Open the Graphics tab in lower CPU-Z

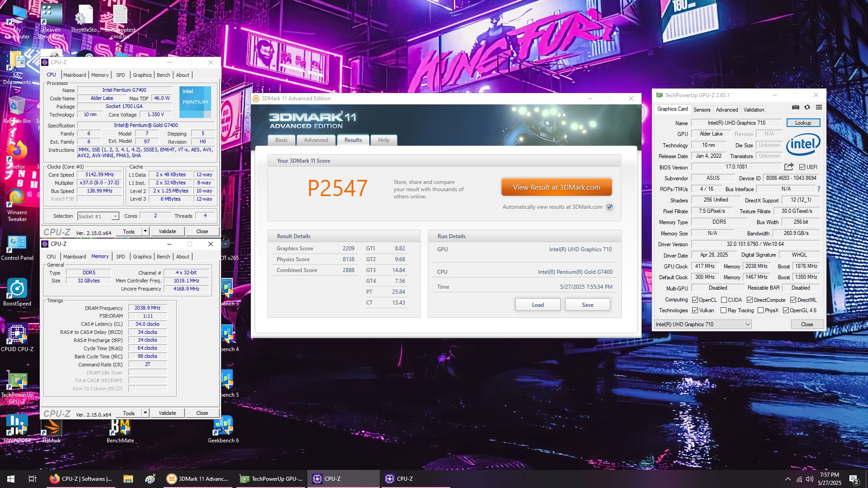[142, 257]
